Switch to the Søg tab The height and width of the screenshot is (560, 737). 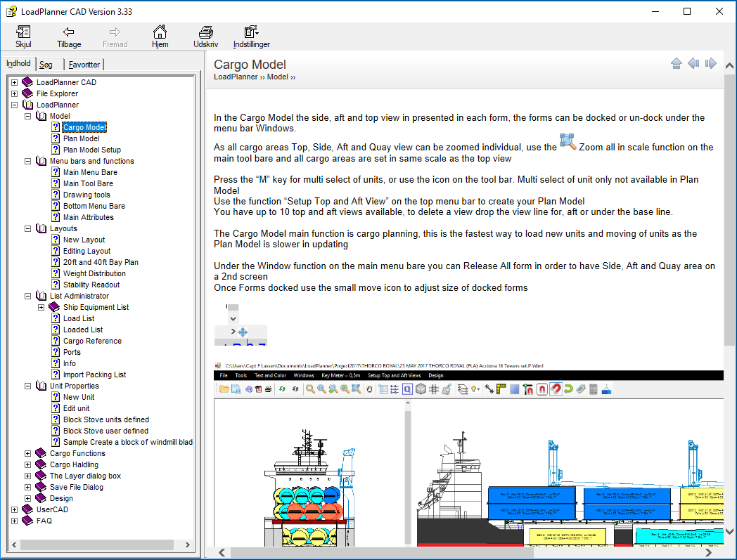[46, 65]
